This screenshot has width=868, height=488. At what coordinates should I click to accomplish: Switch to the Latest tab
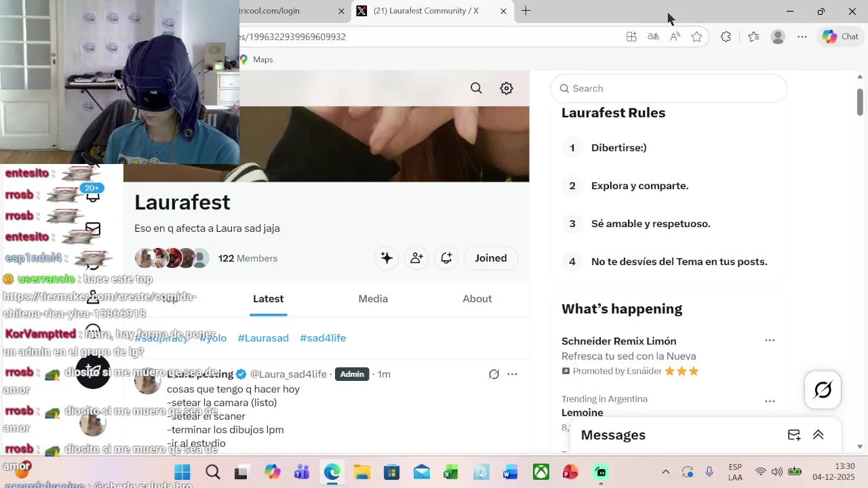coord(269,299)
